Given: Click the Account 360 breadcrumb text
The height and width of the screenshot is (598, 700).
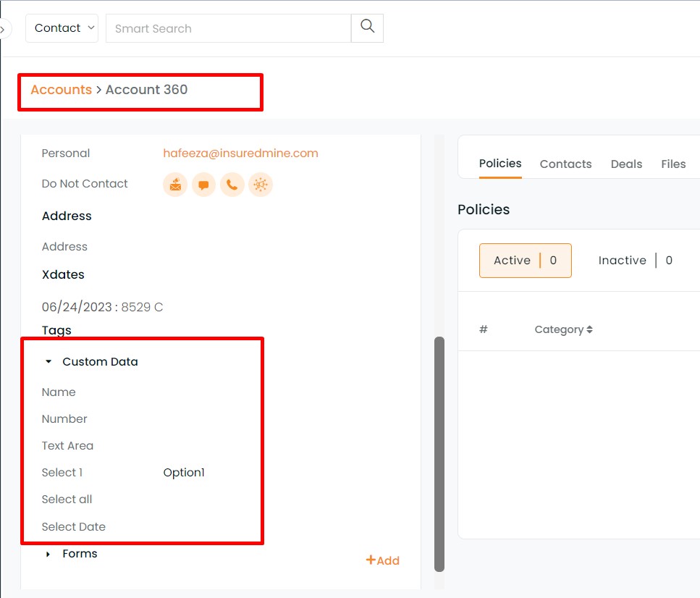Looking at the screenshot, I should (146, 90).
